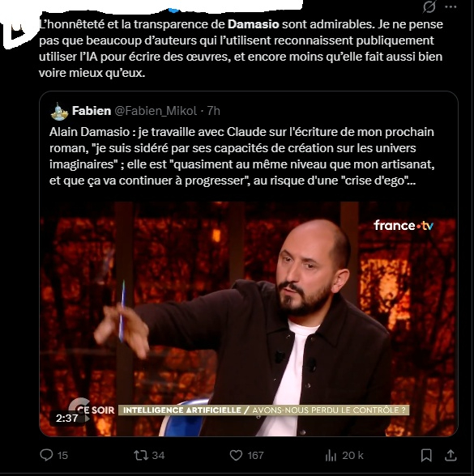Click the repost arrows icon
This screenshot has width=474, height=476.
[x=141, y=455]
